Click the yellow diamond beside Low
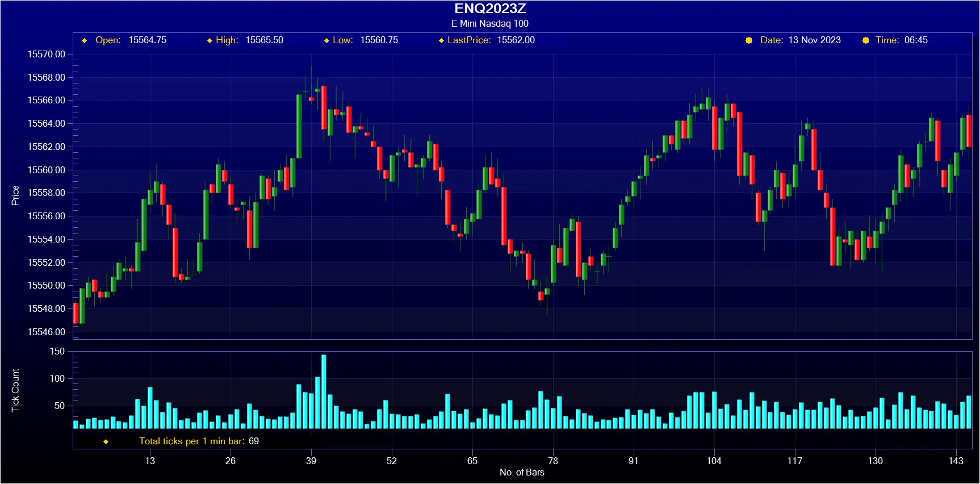The width and height of the screenshot is (980, 484). 326,40
